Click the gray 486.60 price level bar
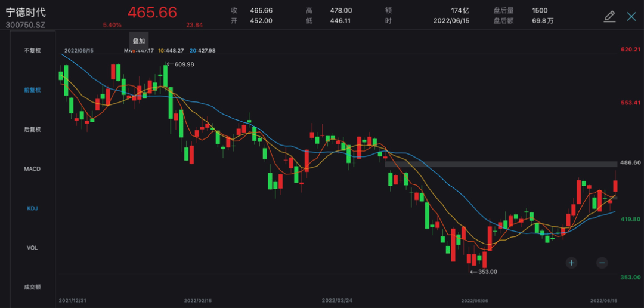 click(x=501, y=164)
